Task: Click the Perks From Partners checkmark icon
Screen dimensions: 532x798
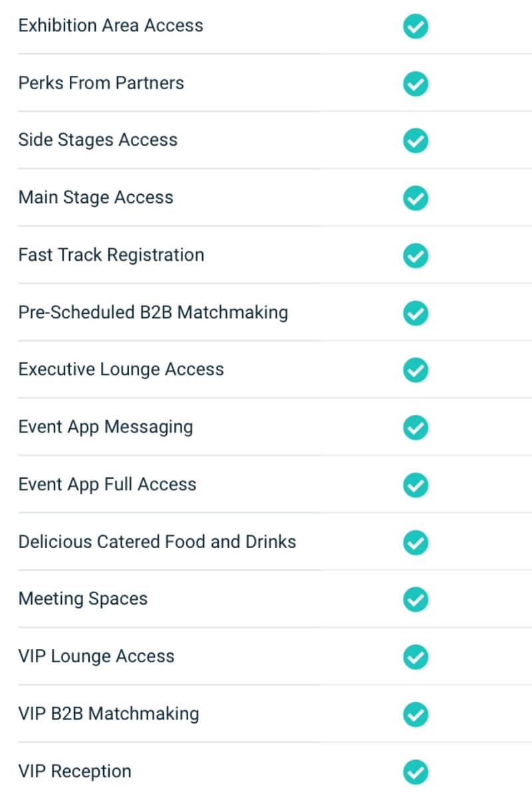Action: (416, 84)
